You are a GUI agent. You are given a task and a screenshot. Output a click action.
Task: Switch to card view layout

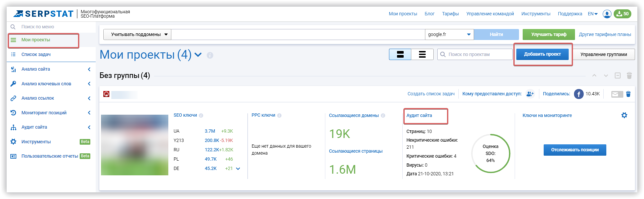pyautogui.click(x=400, y=54)
